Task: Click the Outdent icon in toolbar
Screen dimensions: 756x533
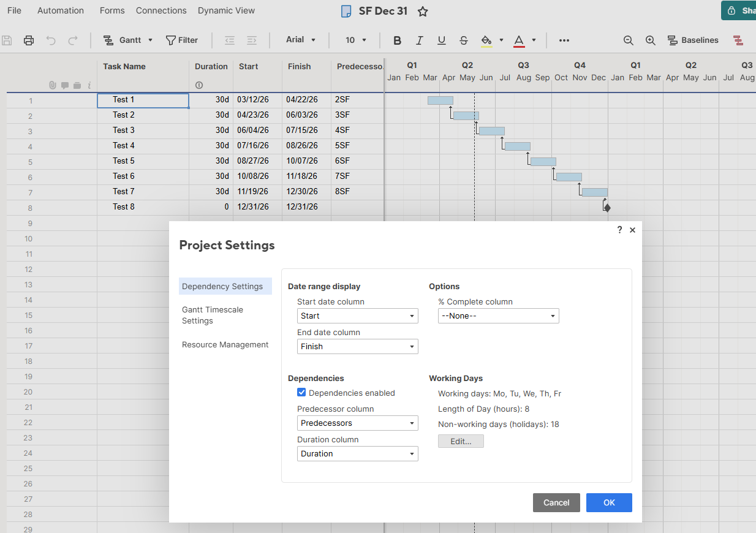Action: point(230,40)
